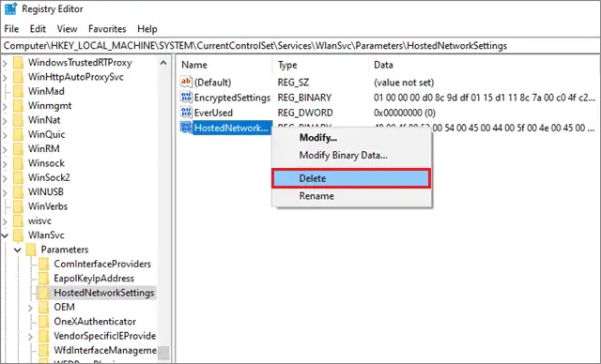Click the wisvc folder icon
The image size is (601, 364).
pos(19,220)
